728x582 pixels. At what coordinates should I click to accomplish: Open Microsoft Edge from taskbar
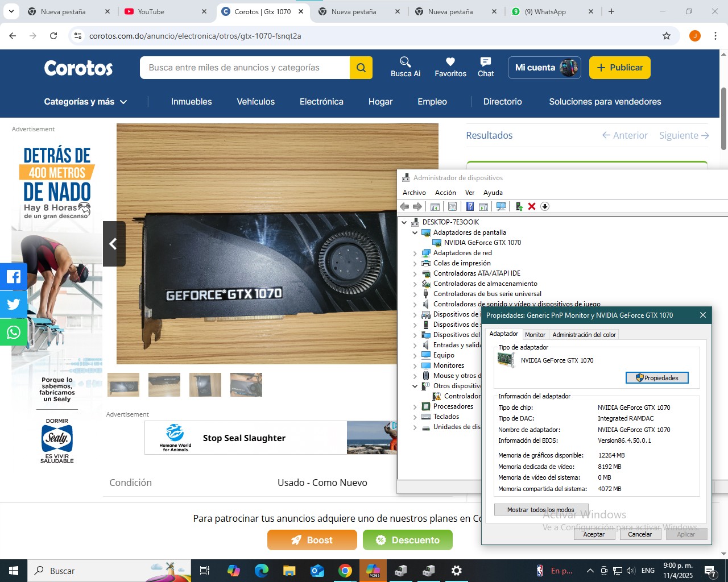[x=262, y=571]
